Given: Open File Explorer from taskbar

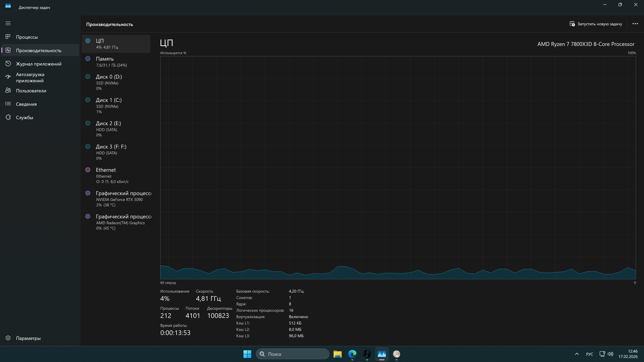Looking at the screenshot, I should [x=337, y=354].
